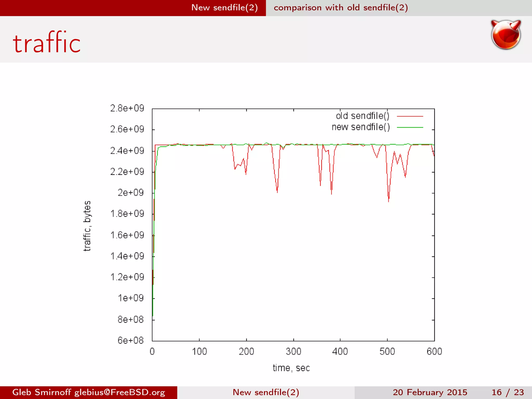
Task: Click x-axis value '500'
Action: tap(387, 351)
